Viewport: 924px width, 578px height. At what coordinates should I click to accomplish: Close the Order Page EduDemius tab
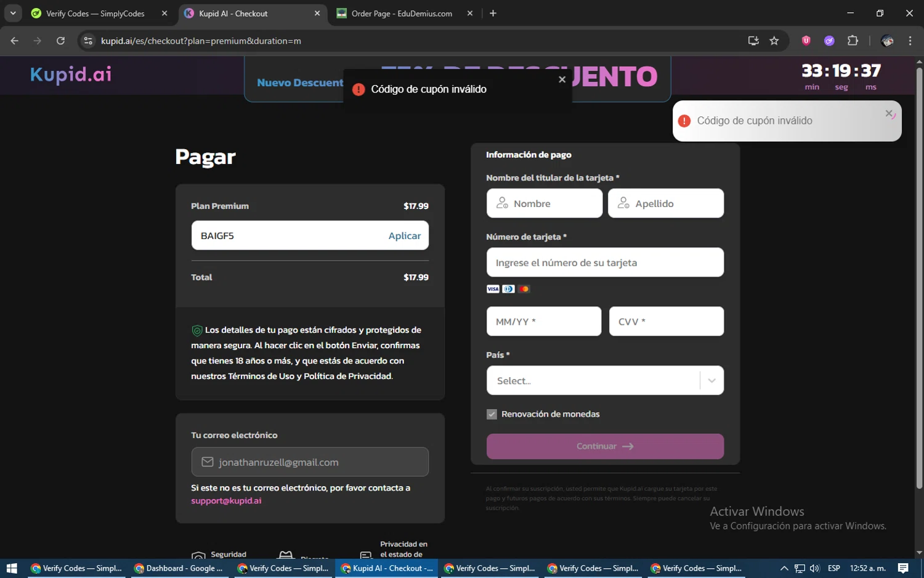click(x=470, y=14)
